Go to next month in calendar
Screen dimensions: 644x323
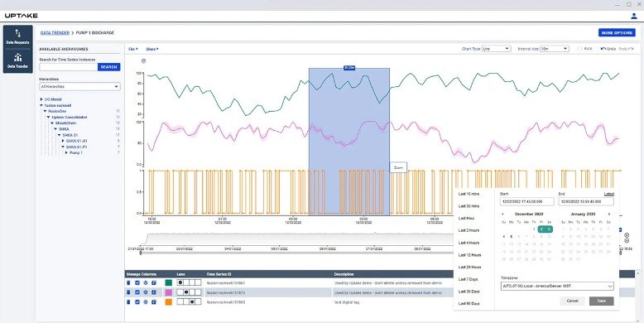click(x=609, y=215)
